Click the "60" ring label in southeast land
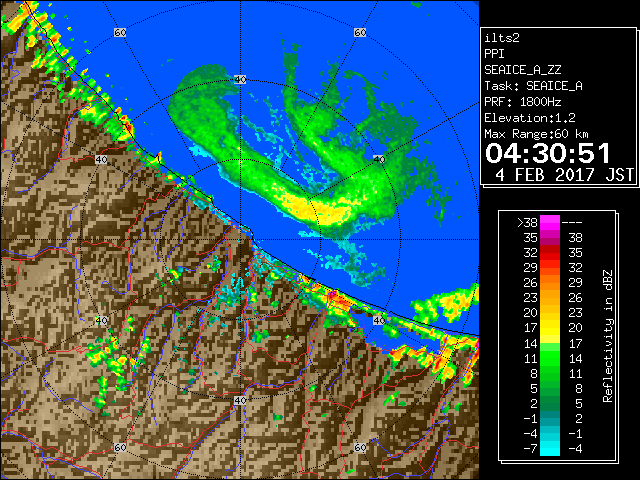640x480 pixels. [x=360, y=448]
